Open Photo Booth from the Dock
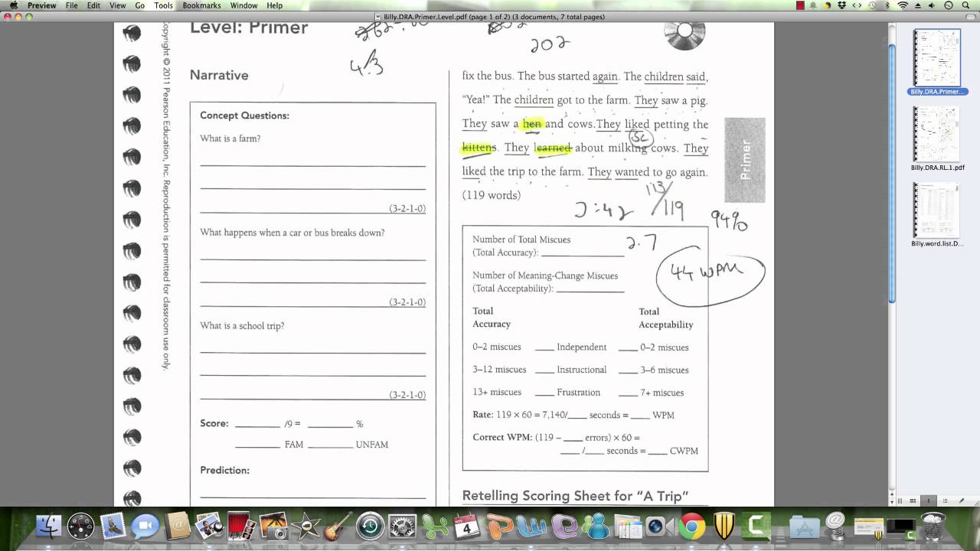The height and width of the screenshot is (551, 980). tap(240, 527)
